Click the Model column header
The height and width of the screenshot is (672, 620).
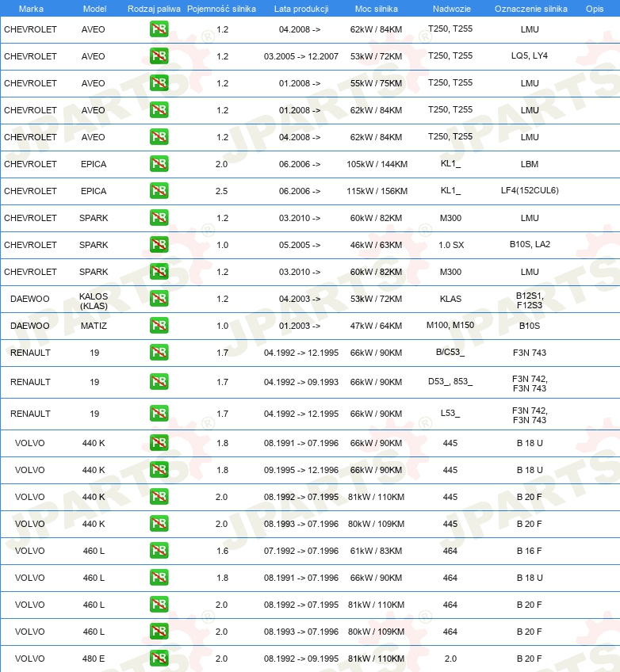(x=95, y=9)
